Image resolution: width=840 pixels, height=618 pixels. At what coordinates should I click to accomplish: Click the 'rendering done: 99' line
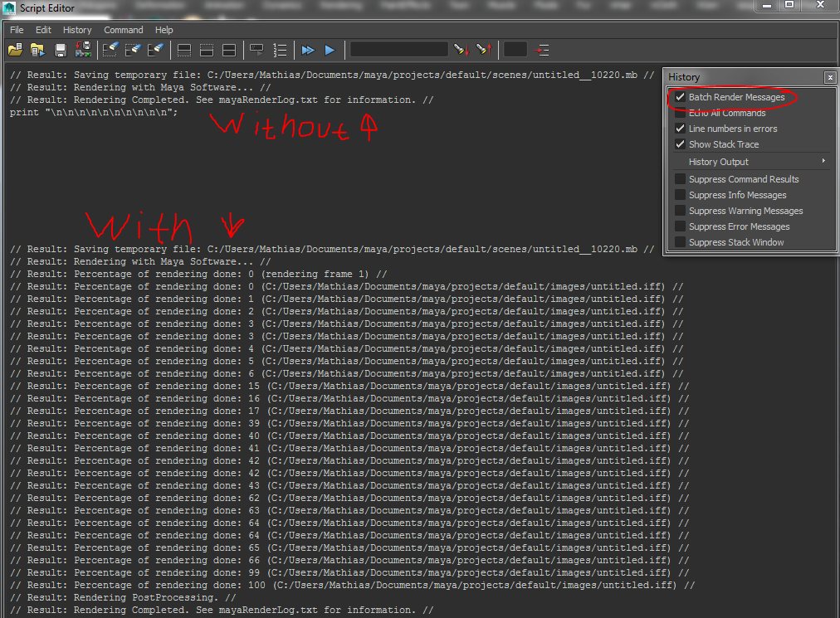pos(349,573)
